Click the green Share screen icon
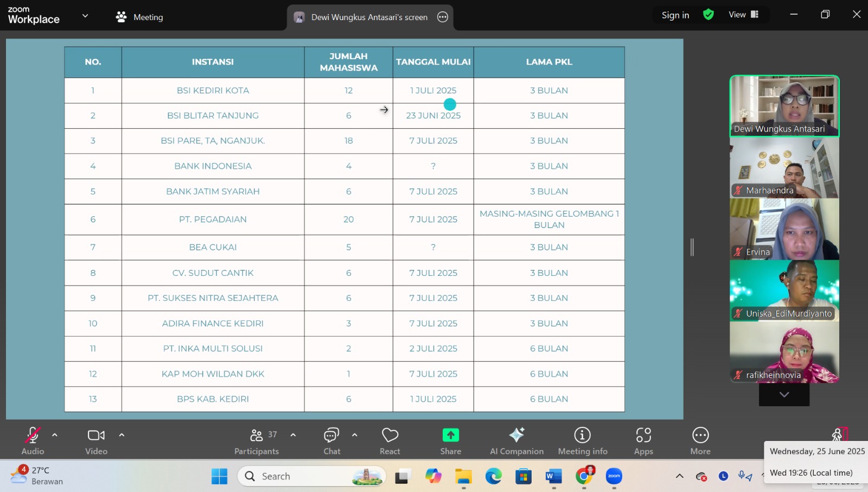Screen dimensions: 868x492 coord(450,436)
